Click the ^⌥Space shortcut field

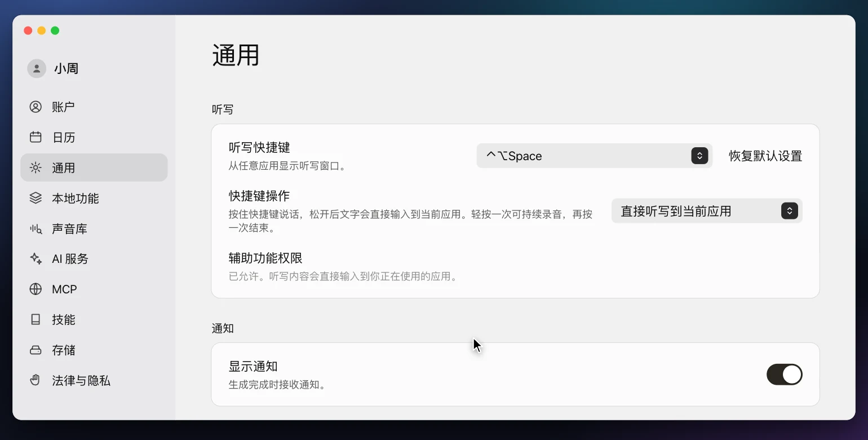click(x=595, y=156)
